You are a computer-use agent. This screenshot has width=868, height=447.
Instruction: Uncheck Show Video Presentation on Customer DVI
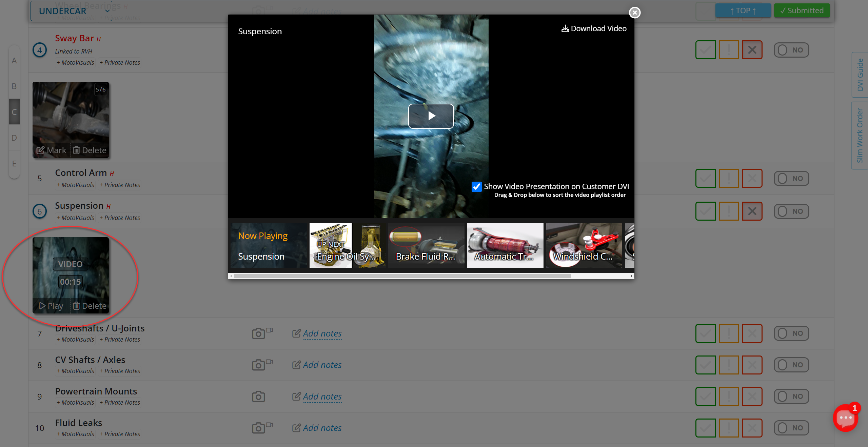pos(476,187)
